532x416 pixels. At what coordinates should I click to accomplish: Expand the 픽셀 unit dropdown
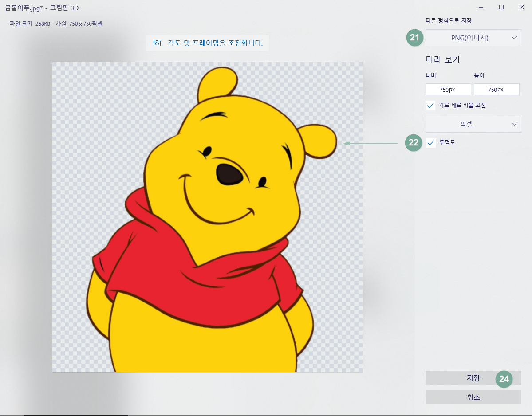473,124
